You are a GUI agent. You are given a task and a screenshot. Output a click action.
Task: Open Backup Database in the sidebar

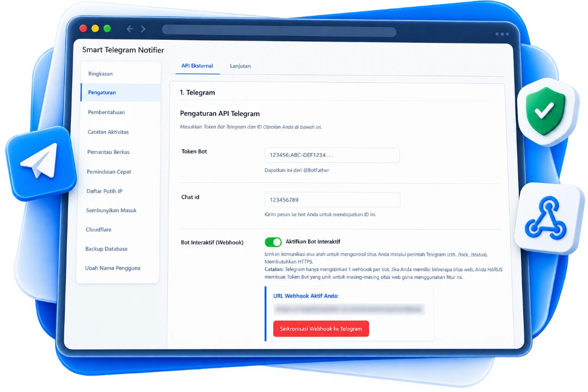click(x=118, y=249)
